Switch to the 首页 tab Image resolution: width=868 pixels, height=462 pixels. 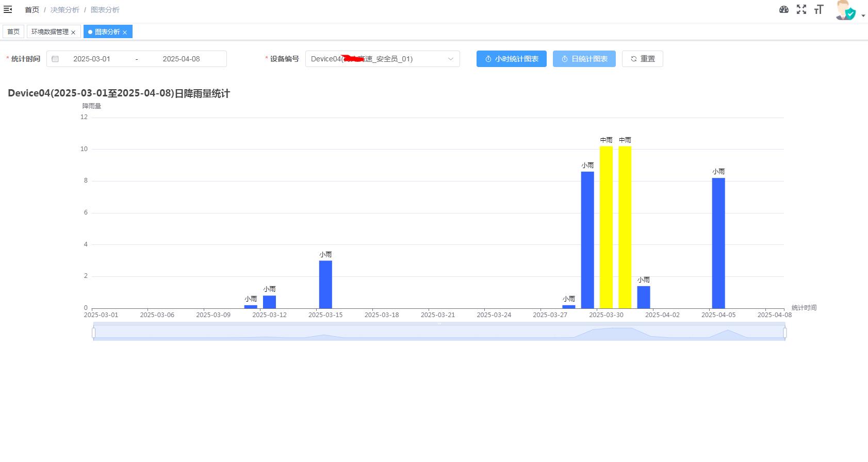point(13,32)
